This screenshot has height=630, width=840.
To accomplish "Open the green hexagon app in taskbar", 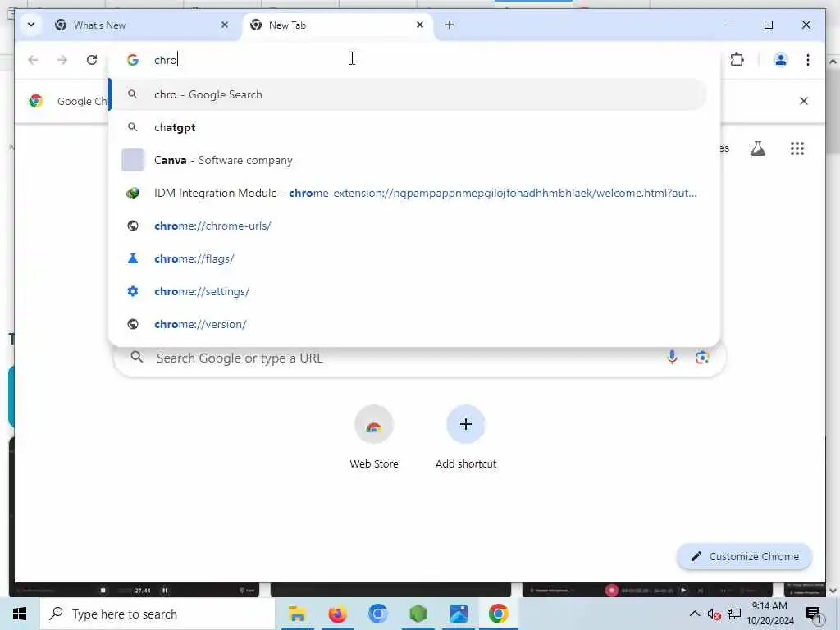I will (418, 614).
